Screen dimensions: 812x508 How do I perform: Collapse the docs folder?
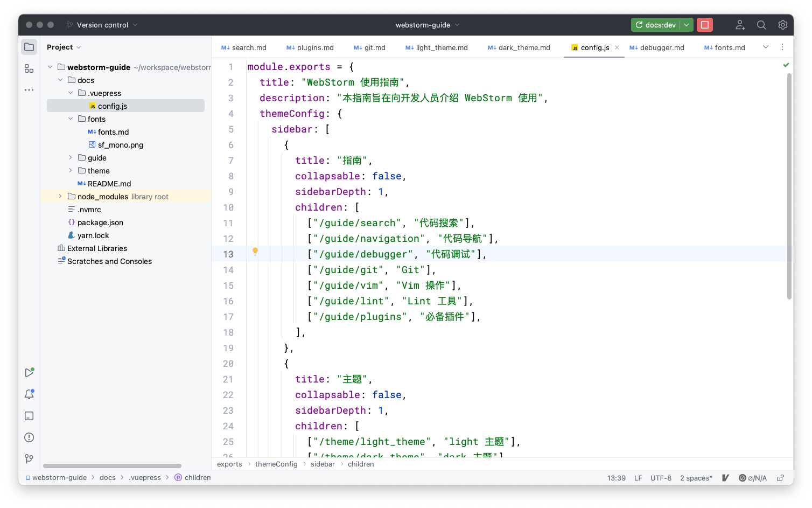[x=60, y=80]
